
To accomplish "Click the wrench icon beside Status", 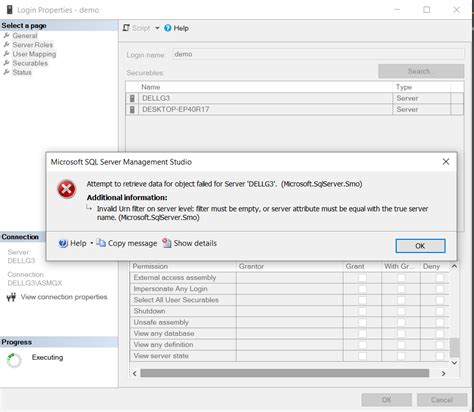I will pos(6,72).
